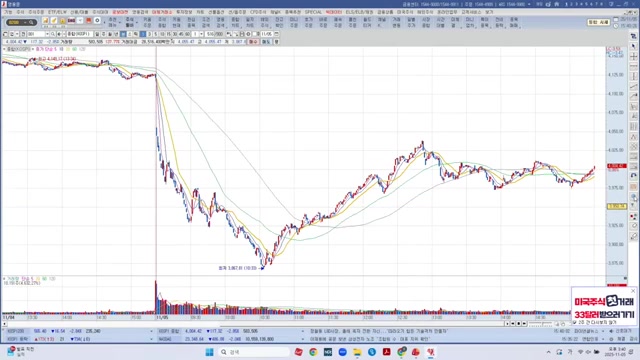
Task: Click the red 매수 buy button
Action: click(252, 42)
